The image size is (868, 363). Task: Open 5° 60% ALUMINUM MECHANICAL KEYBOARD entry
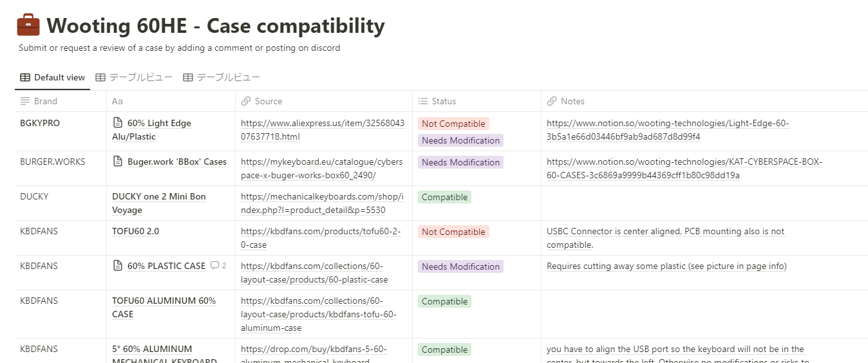[164, 353]
